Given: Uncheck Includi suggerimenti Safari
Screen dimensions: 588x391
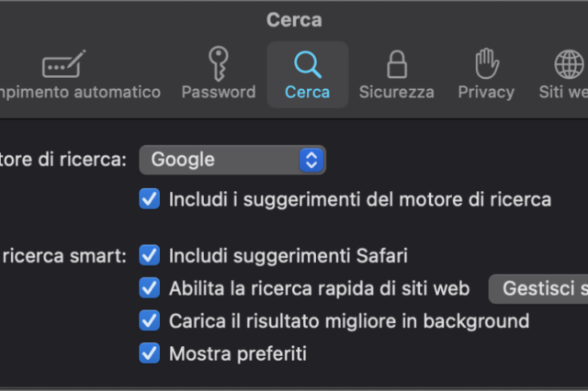Looking at the screenshot, I should coord(149,255).
